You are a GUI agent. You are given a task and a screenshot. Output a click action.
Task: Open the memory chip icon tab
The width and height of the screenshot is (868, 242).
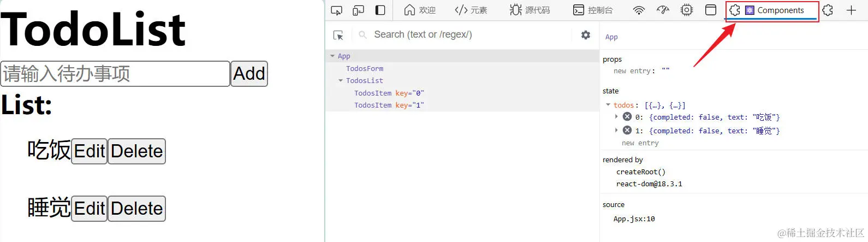tap(687, 10)
